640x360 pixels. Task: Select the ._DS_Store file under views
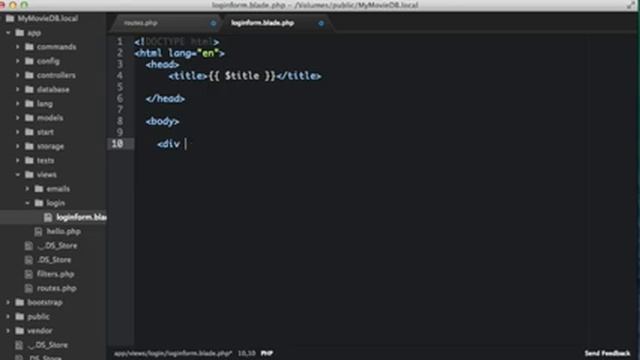[57, 246]
